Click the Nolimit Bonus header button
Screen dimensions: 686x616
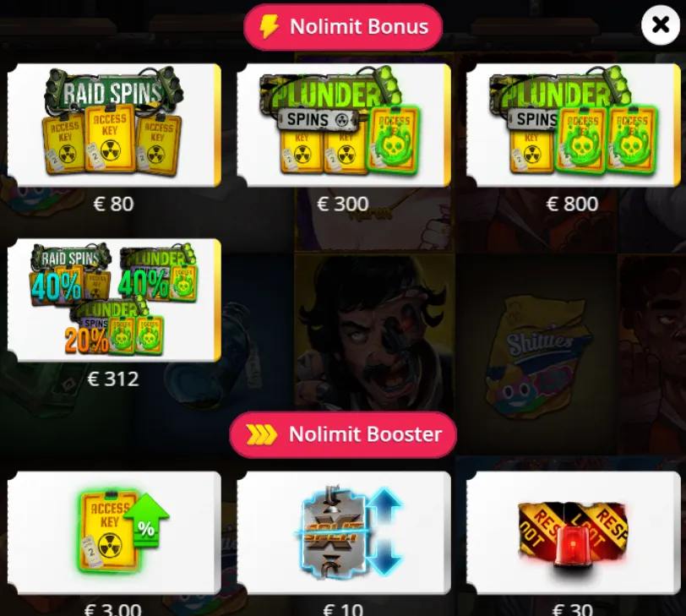click(x=343, y=27)
